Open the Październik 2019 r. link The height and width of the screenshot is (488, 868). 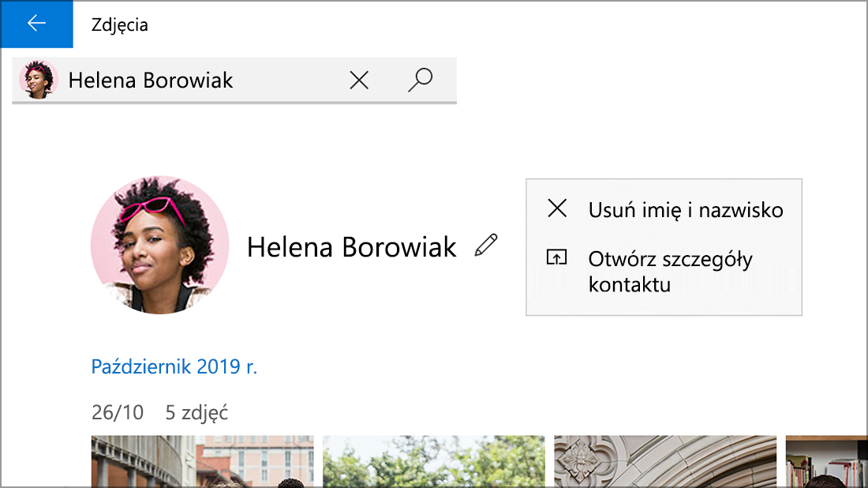click(x=174, y=366)
